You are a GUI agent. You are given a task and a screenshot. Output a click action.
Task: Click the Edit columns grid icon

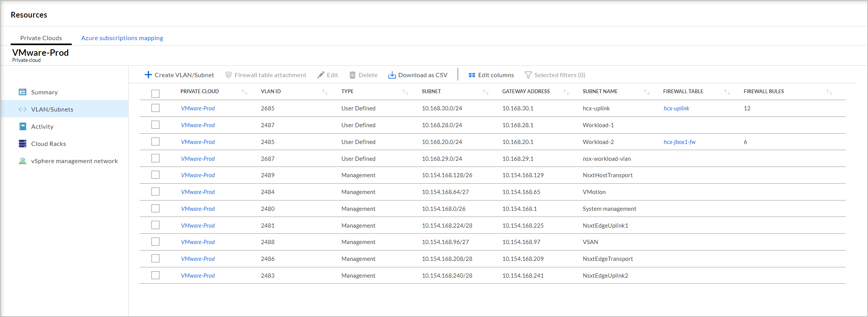click(472, 75)
